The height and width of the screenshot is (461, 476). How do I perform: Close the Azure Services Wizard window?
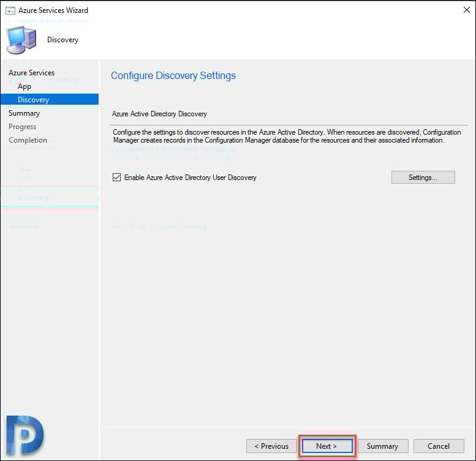coord(467,10)
